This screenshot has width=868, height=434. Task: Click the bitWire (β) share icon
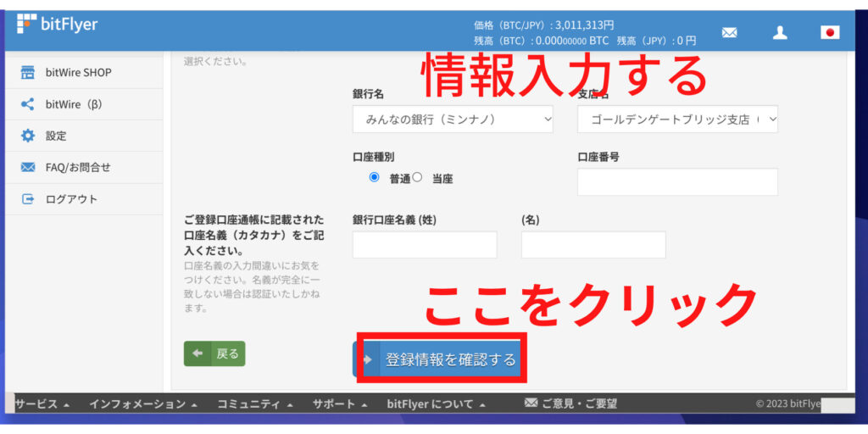tap(27, 104)
